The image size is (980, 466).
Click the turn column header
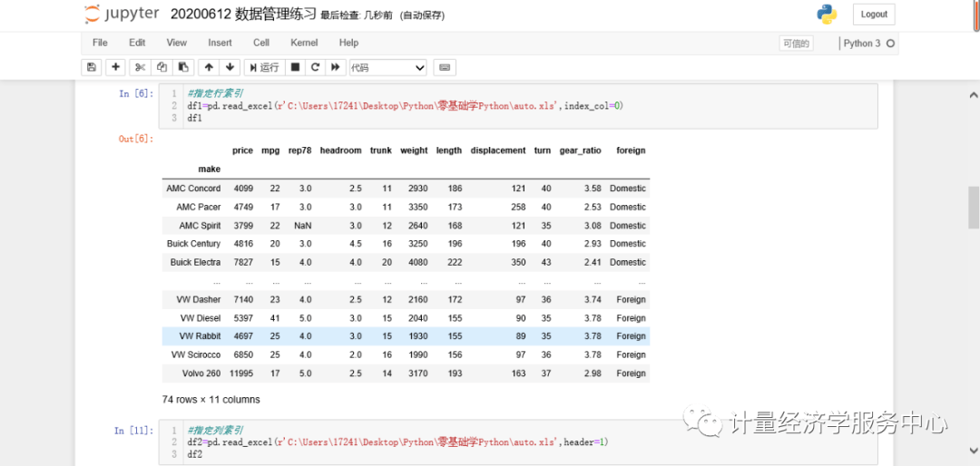point(543,150)
